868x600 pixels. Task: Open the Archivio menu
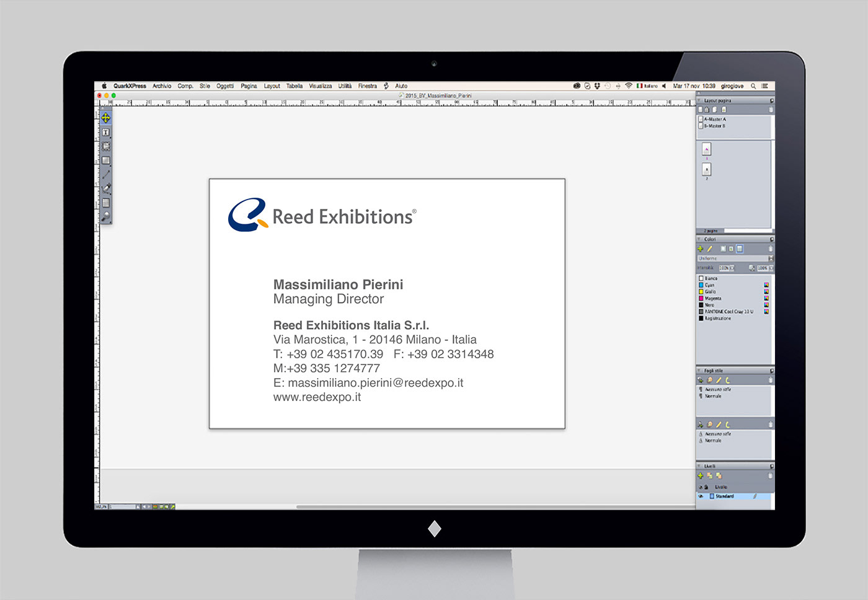pyautogui.click(x=162, y=86)
